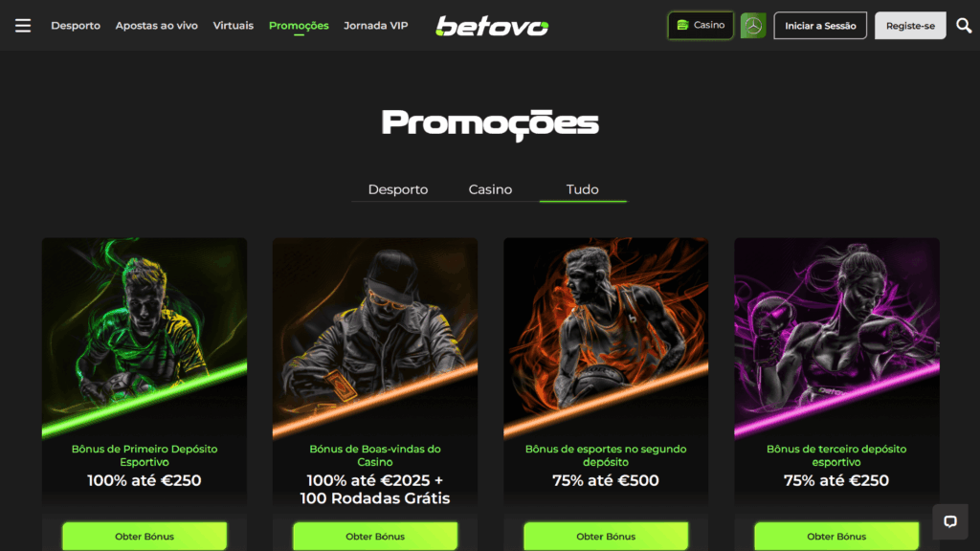This screenshot has height=551, width=980.
Task: Click the search magnifier icon
Action: coord(964,26)
